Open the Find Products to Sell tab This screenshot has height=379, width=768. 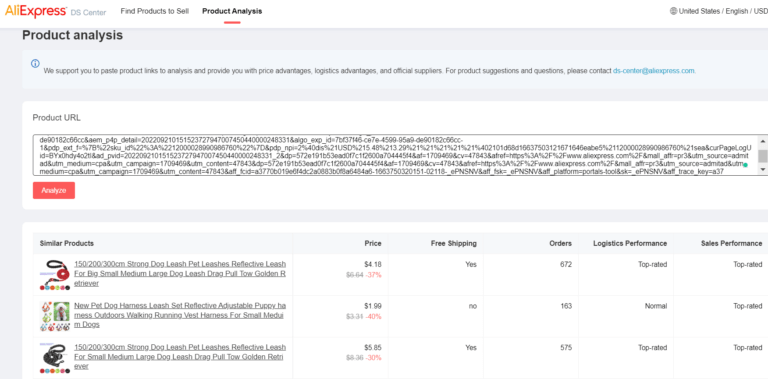click(x=155, y=11)
